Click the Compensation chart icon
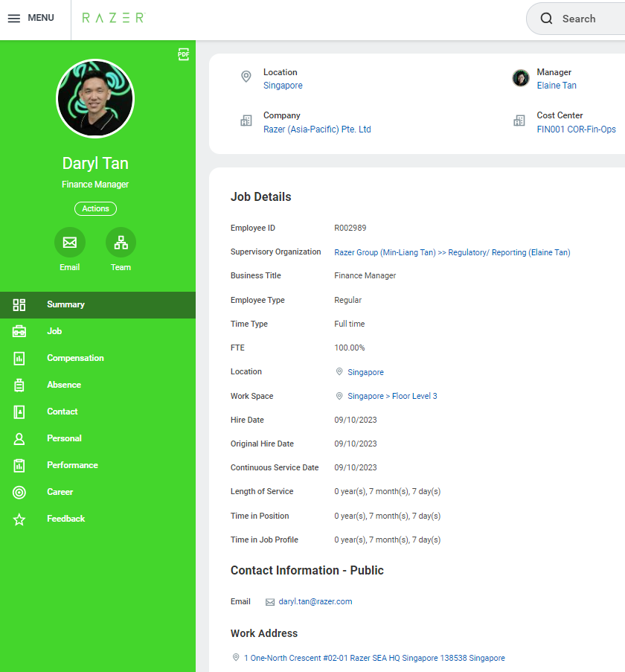 [x=19, y=358]
